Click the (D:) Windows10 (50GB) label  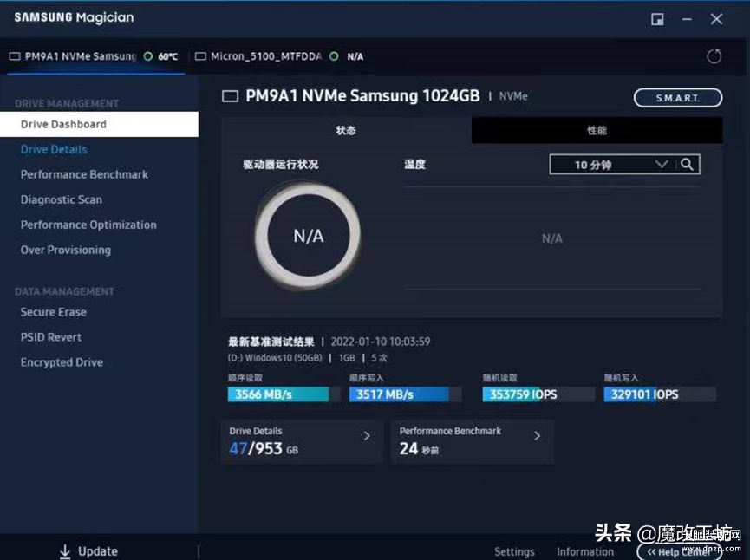point(275,358)
